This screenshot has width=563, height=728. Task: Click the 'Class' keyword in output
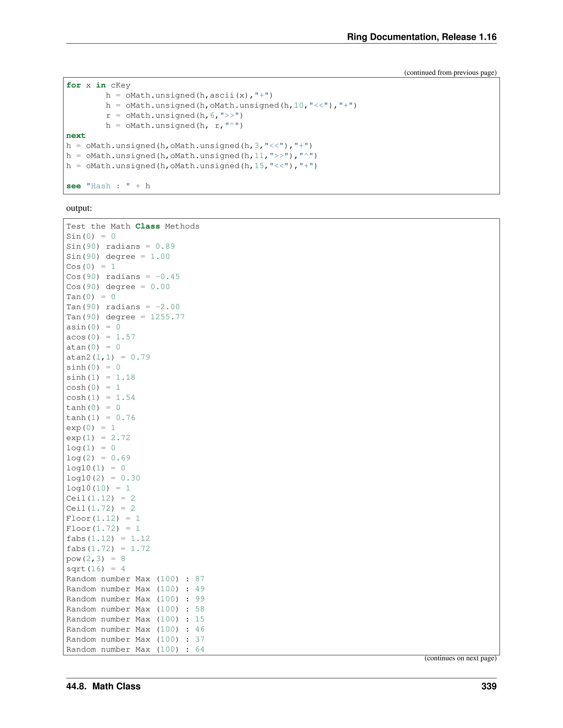[147, 226]
